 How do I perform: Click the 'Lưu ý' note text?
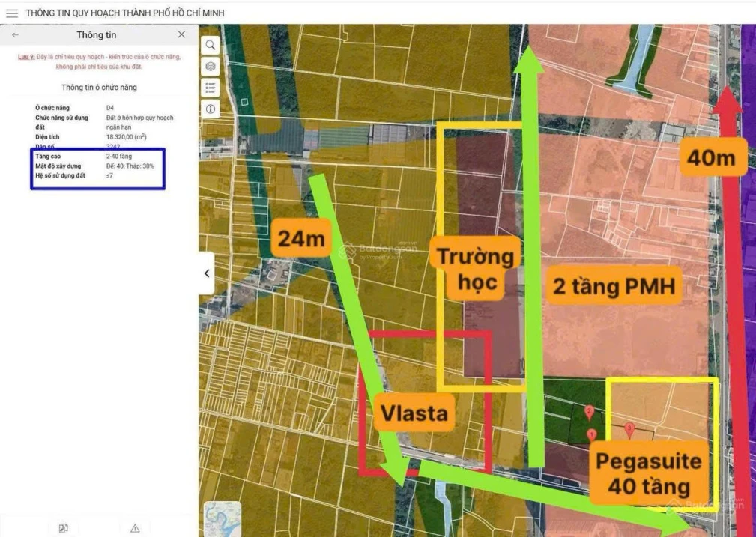100,61
